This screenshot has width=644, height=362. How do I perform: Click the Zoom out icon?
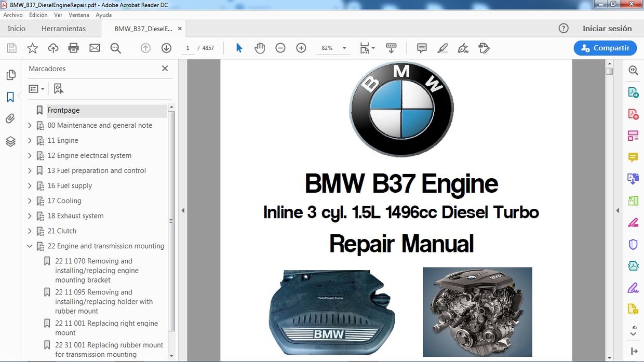pyautogui.click(x=280, y=48)
